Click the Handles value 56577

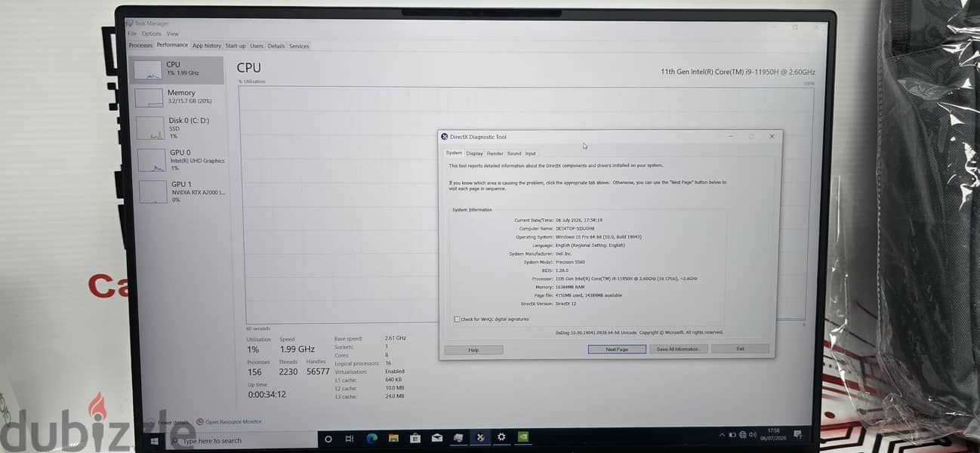coord(318,371)
